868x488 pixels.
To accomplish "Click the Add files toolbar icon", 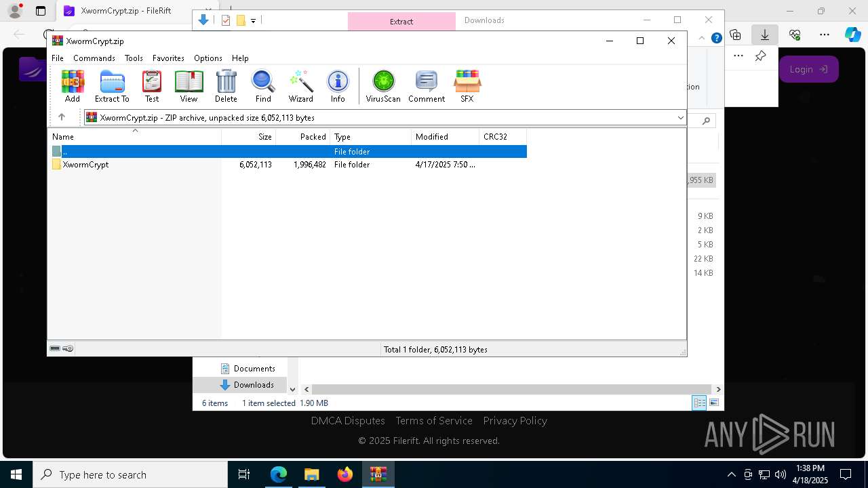I will point(73,86).
